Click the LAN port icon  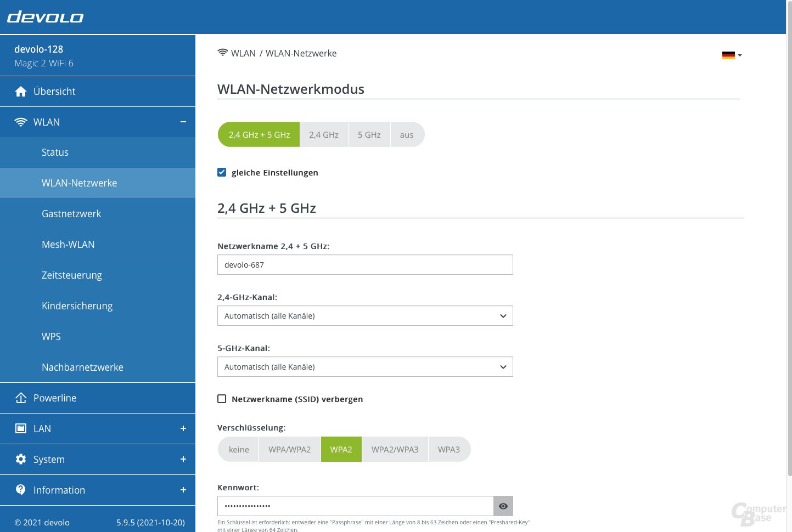coord(21,428)
